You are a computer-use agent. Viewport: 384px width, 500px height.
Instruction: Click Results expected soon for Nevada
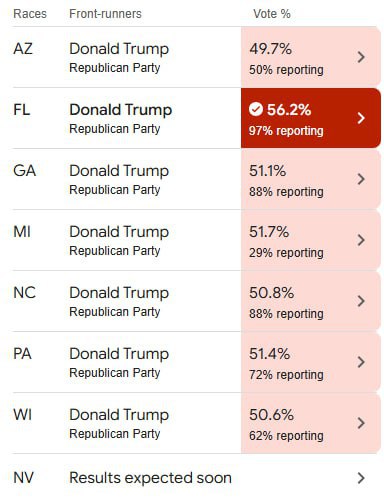[150, 478]
